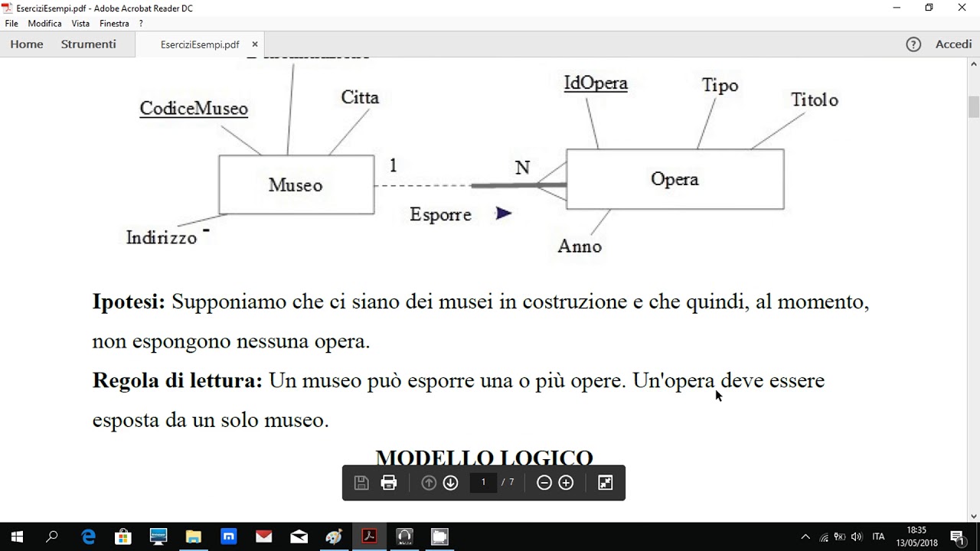980x551 pixels.
Task: Click the bold Regola di lettura: text
Action: click(178, 380)
